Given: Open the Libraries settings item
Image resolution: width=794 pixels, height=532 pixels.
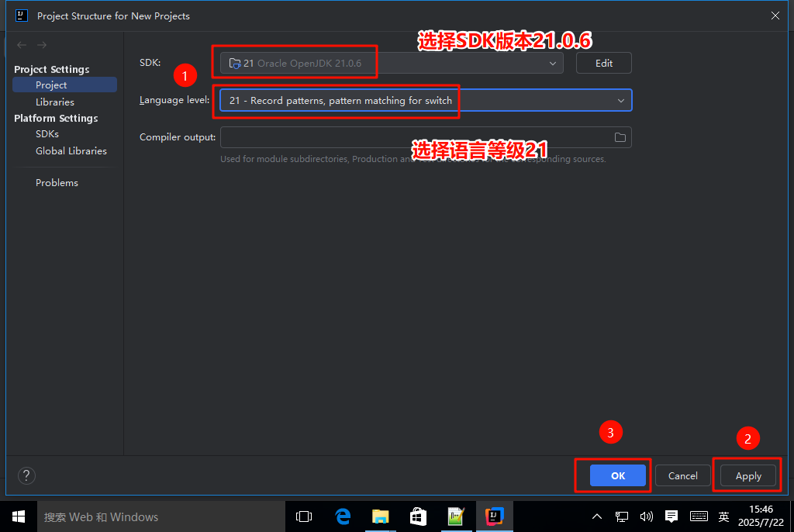Looking at the screenshot, I should pos(55,102).
